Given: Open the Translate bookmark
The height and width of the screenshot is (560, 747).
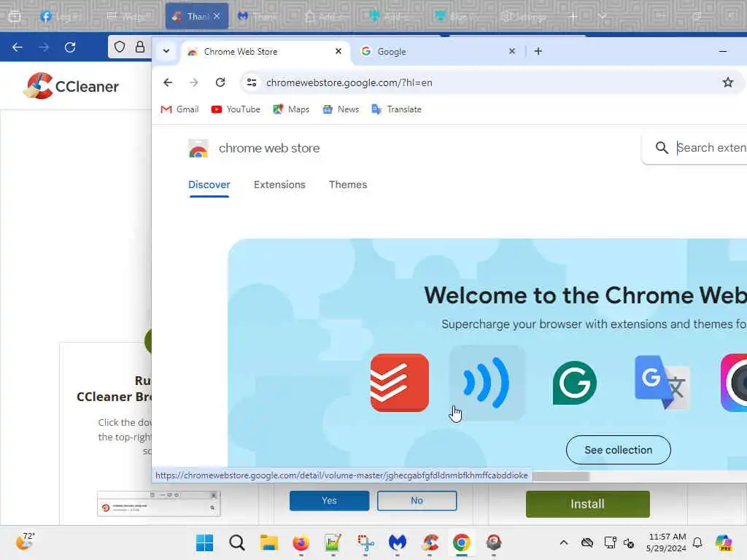Looking at the screenshot, I should [396, 109].
